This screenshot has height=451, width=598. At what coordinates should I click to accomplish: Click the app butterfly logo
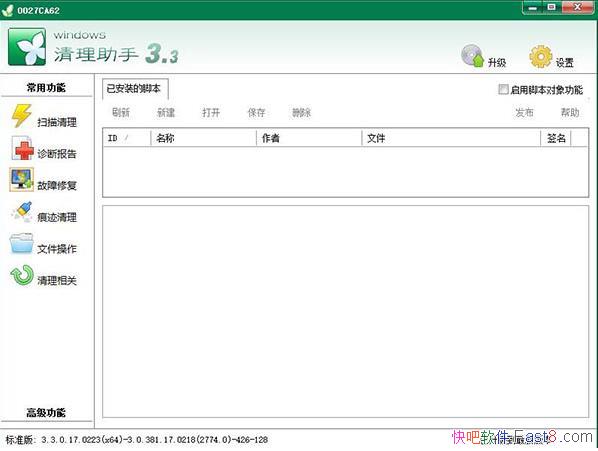(27, 47)
